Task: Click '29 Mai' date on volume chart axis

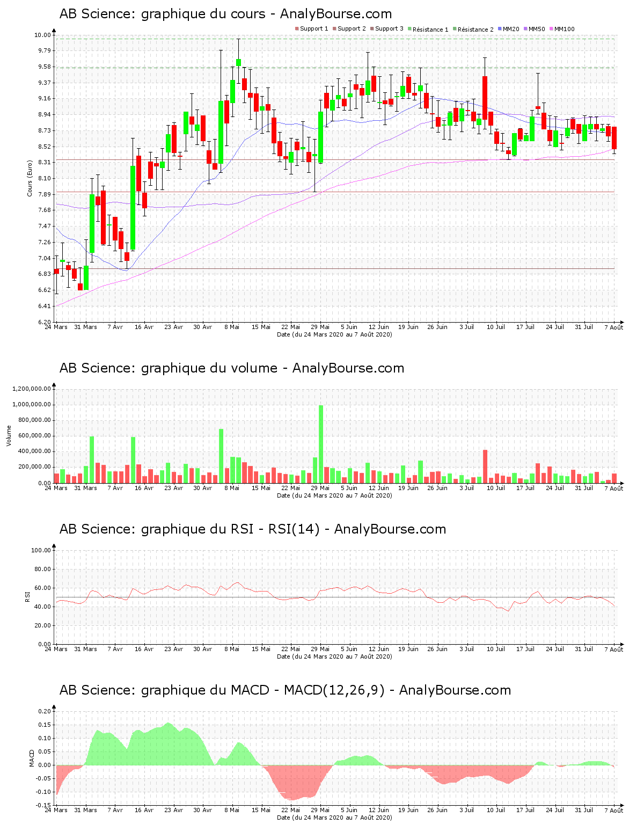Action: 320,488
